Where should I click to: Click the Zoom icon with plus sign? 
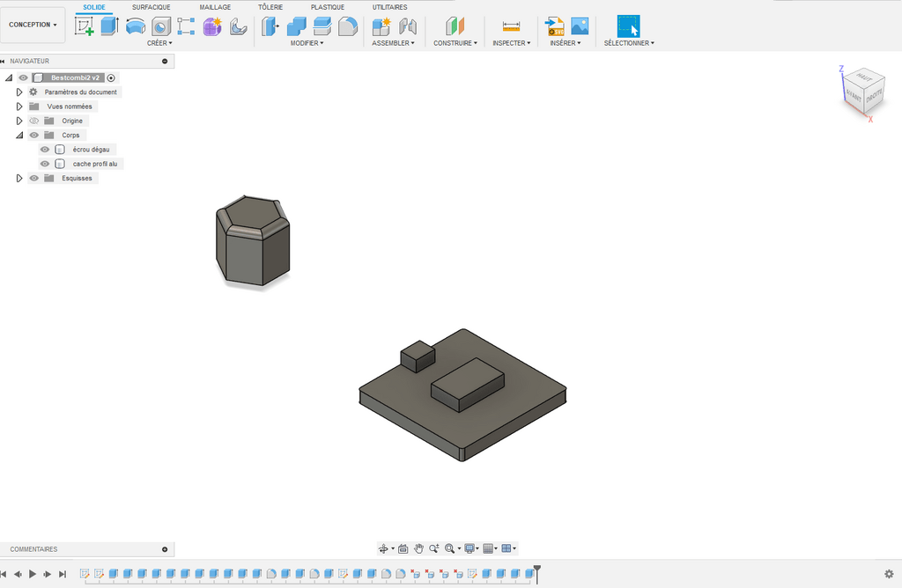pyautogui.click(x=434, y=549)
